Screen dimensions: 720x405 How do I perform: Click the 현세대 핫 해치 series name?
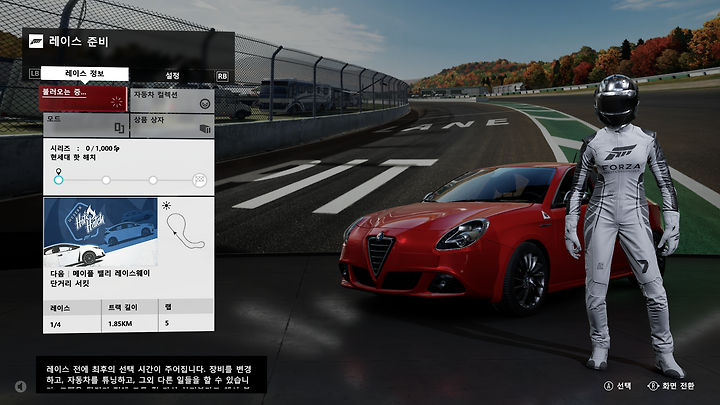73,158
